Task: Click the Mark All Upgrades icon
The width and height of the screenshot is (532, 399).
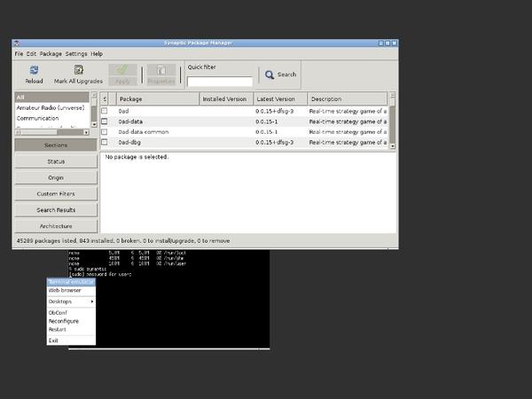Action: 78,70
